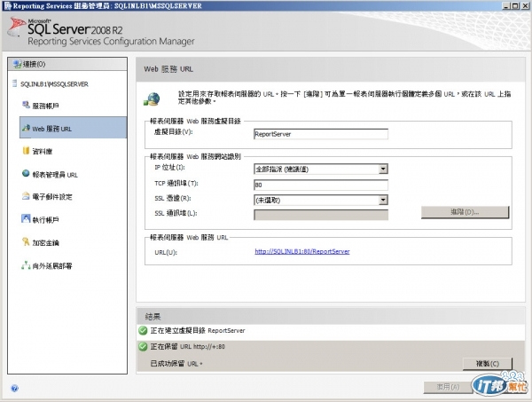Click the database cylinder icon
The width and height of the screenshot is (532, 402).
pyautogui.click(x=26, y=150)
